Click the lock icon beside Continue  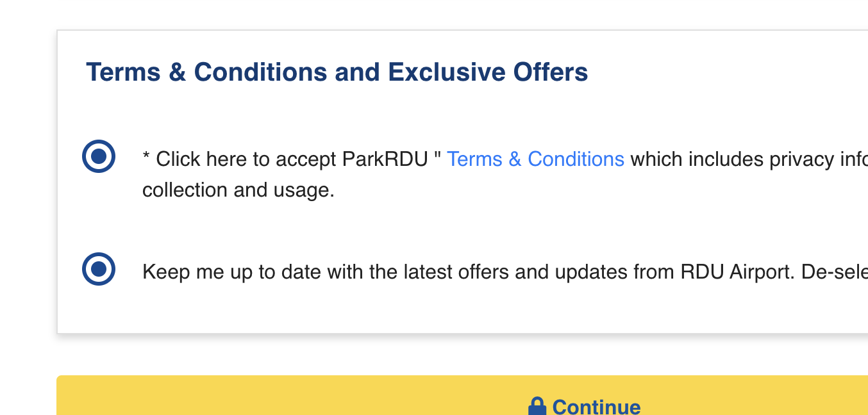pyautogui.click(x=537, y=407)
